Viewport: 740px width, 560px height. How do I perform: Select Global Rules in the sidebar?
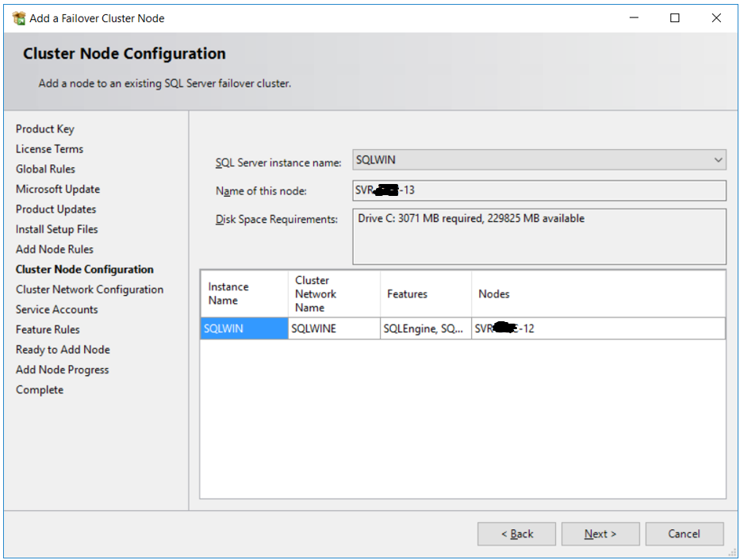coord(45,169)
